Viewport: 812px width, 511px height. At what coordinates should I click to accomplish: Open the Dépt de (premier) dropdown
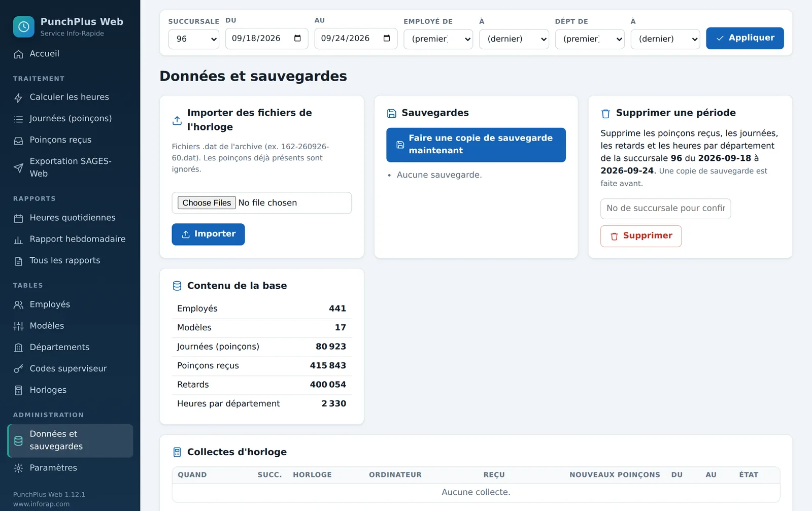590,39
